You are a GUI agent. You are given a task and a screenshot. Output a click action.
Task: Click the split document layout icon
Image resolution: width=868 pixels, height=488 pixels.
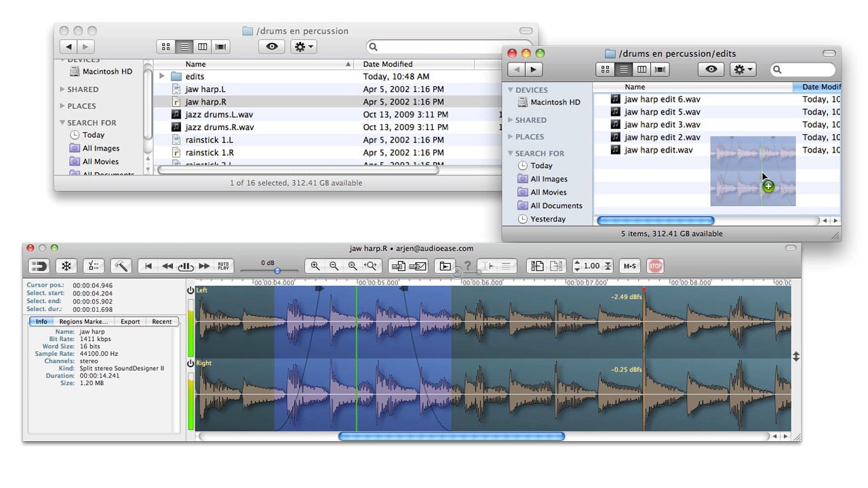pos(537,266)
